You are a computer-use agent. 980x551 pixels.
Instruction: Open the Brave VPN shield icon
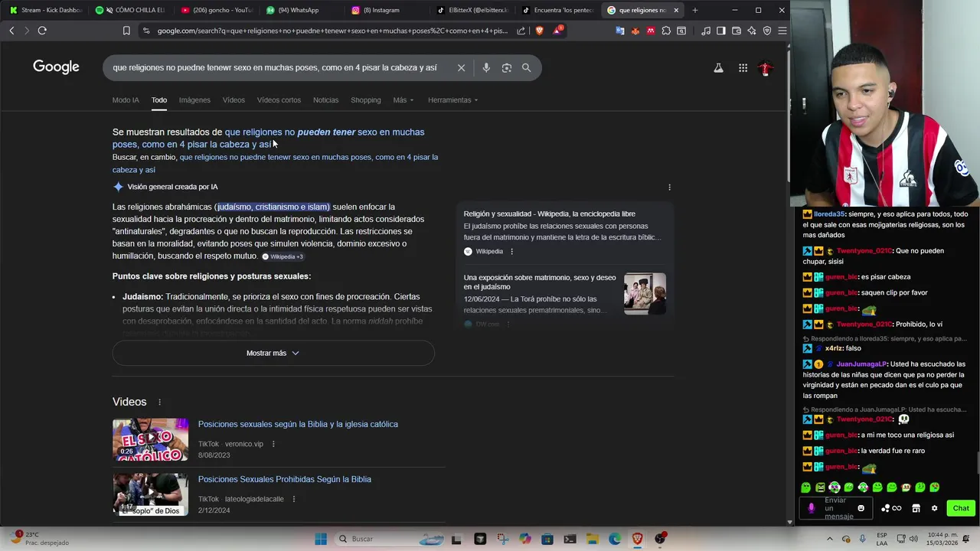click(x=767, y=31)
